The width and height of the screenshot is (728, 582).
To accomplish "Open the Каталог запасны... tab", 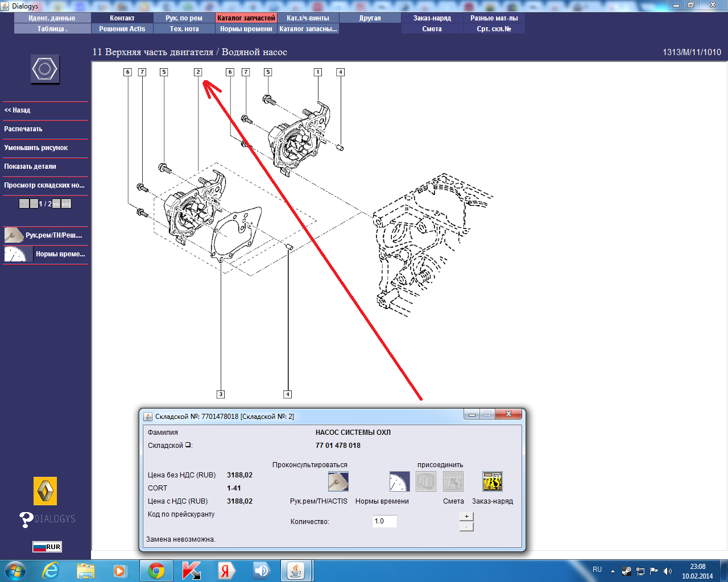I will click(x=308, y=29).
